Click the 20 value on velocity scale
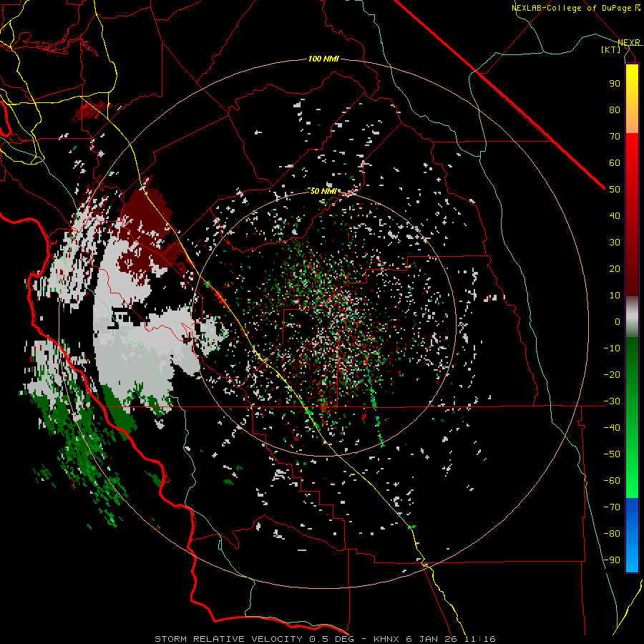The image size is (644, 644). pyautogui.click(x=615, y=268)
